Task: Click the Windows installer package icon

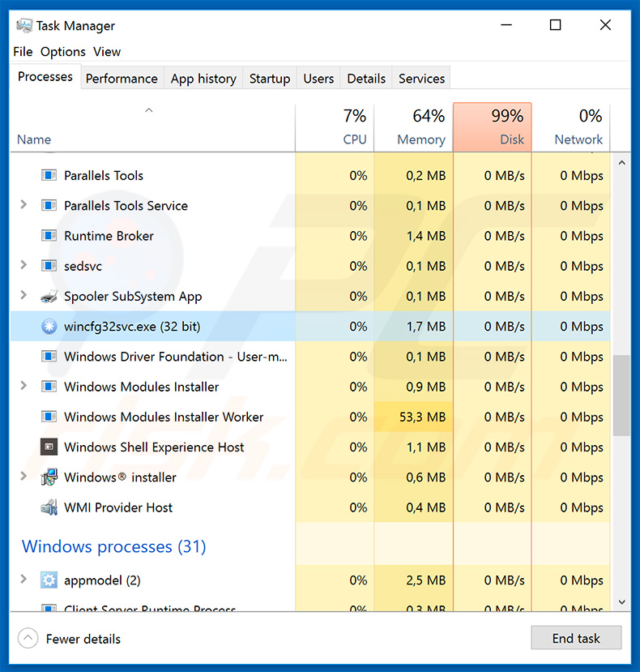Action: (49, 477)
